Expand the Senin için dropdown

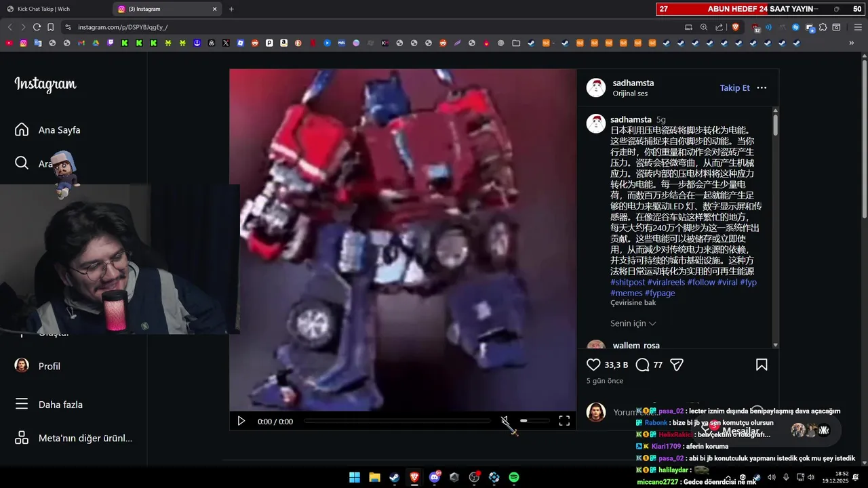pyautogui.click(x=633, y=323)
